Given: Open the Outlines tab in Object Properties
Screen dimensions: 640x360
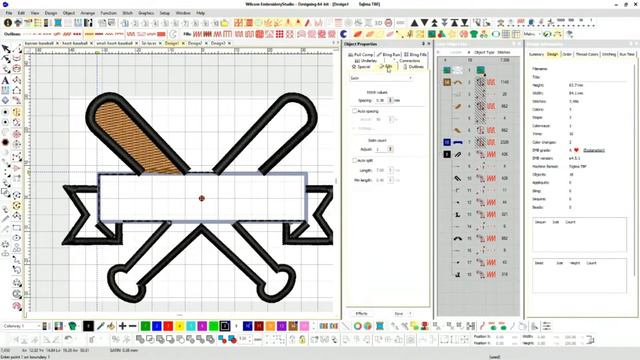Looking at the screenshot, I should point(413,67).
